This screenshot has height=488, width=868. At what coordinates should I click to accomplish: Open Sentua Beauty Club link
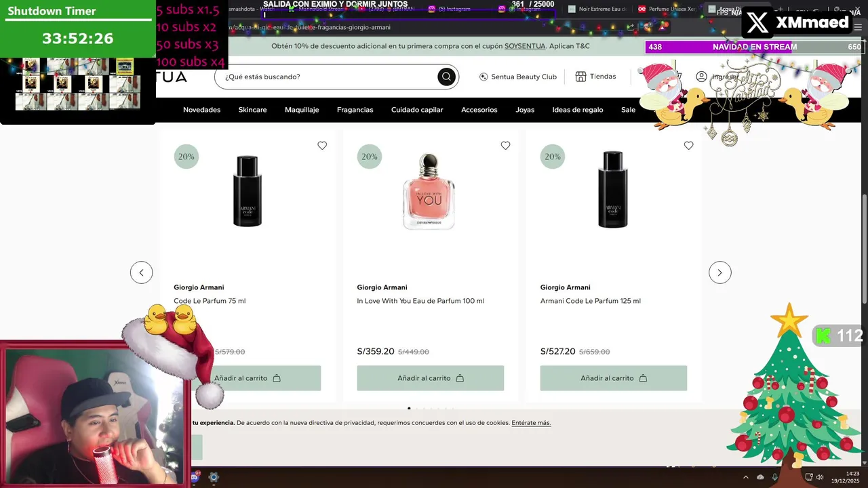[517, 77]
